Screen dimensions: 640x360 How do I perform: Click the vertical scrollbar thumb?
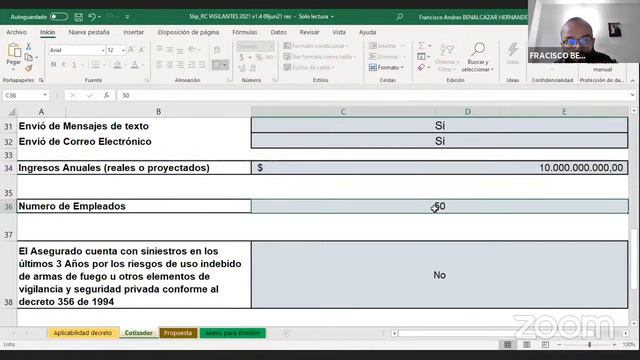click(x=633, y=259)
